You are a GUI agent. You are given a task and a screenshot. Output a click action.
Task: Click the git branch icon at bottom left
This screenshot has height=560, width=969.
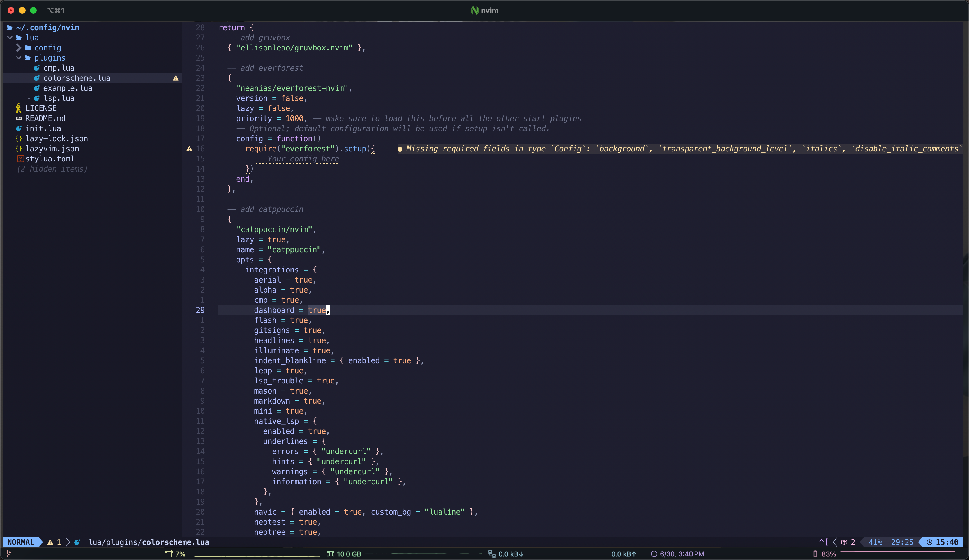click(x=9, y=554)
